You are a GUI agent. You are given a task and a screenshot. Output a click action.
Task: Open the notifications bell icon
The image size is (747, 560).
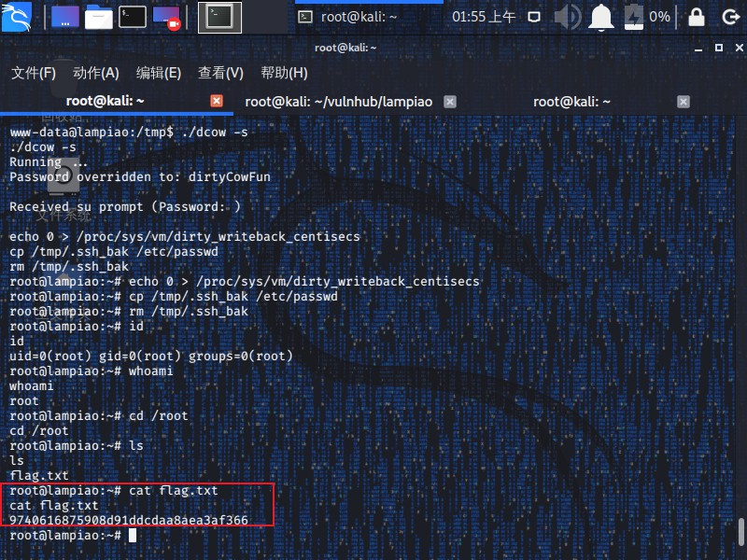click(601, 18)
